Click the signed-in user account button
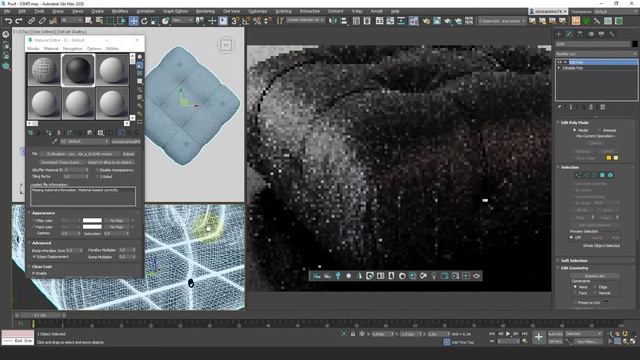Viewport: 640px width, 360px height. point(547,11)
